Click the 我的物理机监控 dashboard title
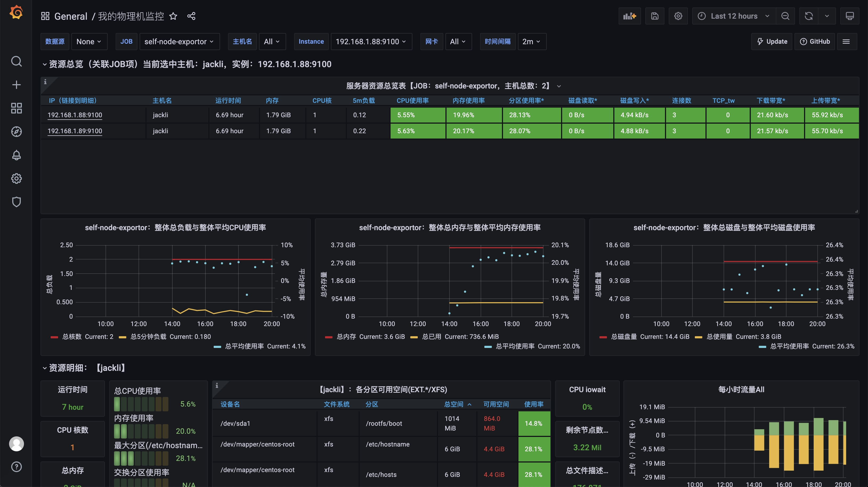This screenshot has height=487, width=868. (131, 16)
